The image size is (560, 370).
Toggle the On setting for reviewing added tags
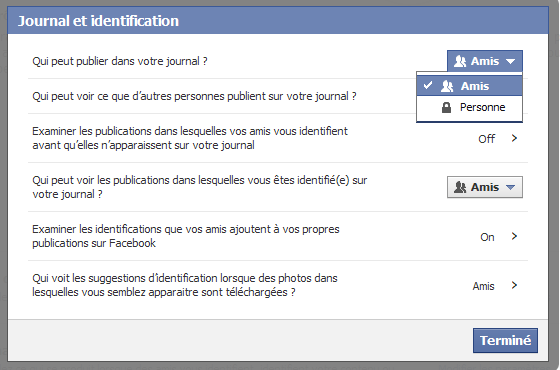tap(487, 237)
